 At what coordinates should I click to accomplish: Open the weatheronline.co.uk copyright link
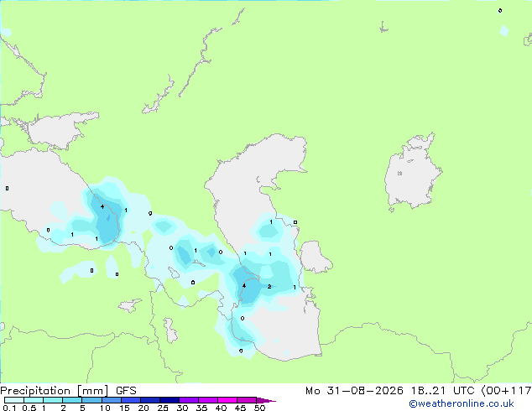click(461, 403)
